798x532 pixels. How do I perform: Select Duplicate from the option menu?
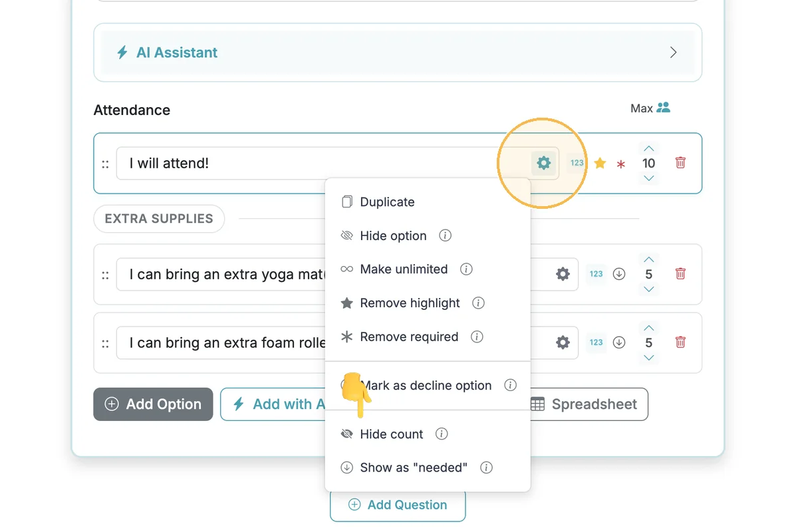coord(387,202)
